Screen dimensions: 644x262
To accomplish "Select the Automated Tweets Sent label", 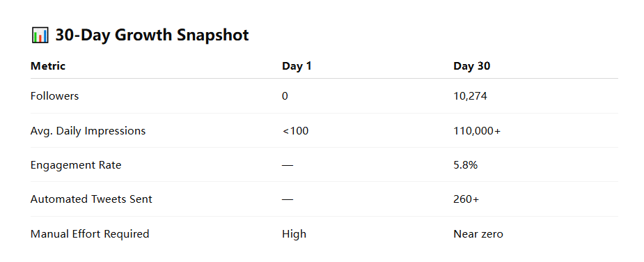I will tap(91, 199).
